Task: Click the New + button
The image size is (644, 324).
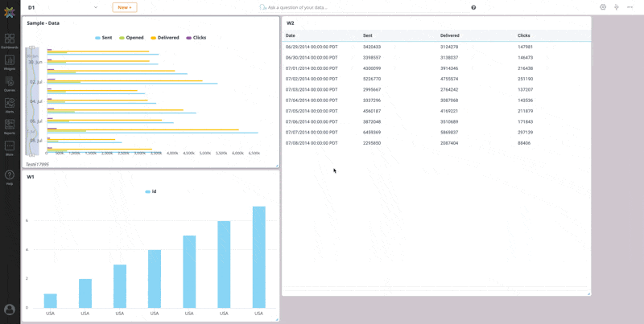Action: pyautogui.click(x=124, y=7)
